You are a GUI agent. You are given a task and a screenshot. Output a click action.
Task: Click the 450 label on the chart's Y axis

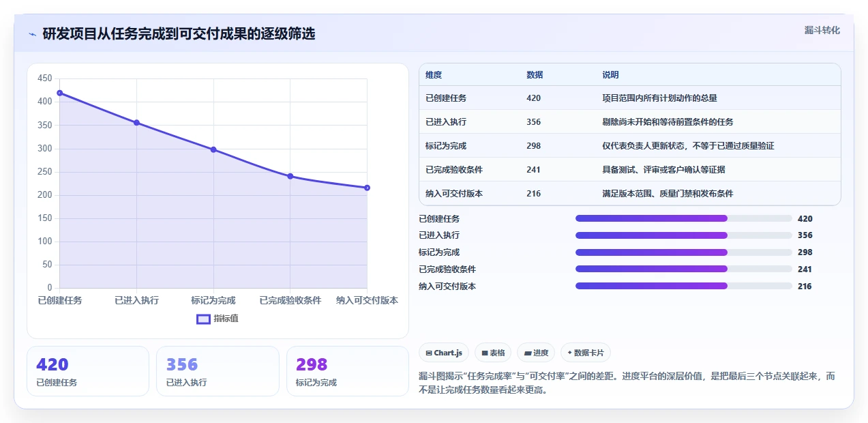point(45,78)
